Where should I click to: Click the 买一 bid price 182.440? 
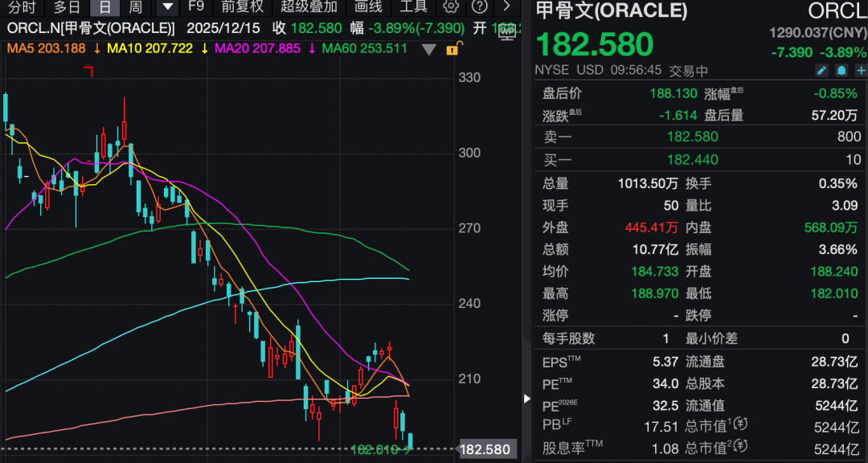tap(693, 160)
